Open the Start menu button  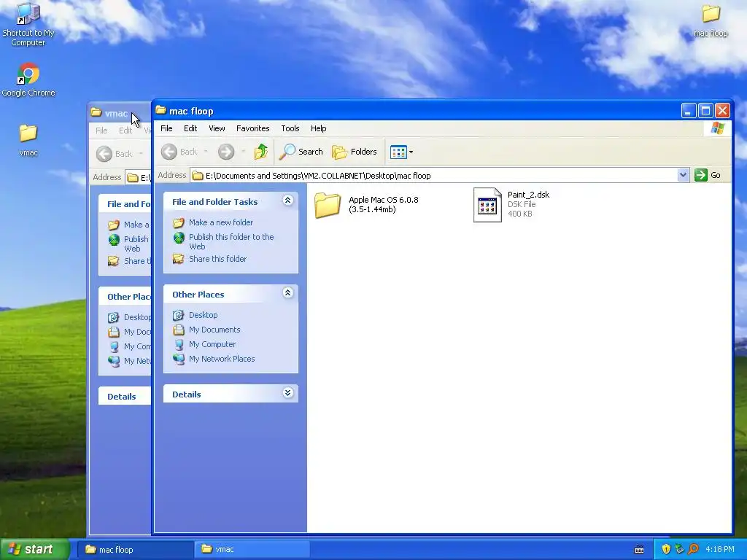tap(35, 549)
